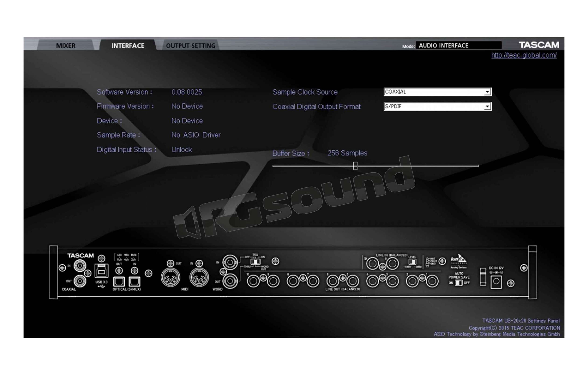Open the OUTPUT SETTING tab
Screen dimensions: 588x392
(x=191, y=46)
